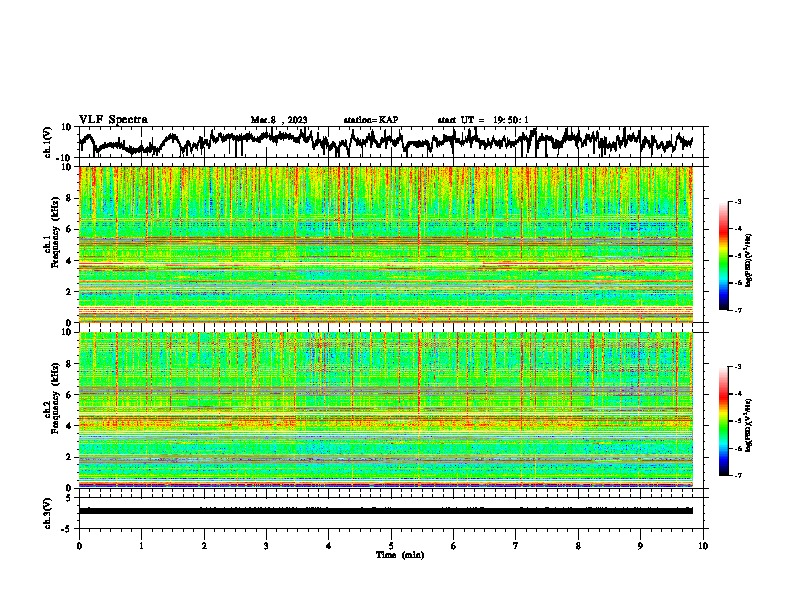Click "-7" on the ch.1 color scale
This screenshot has width=792, height=612.
point(737,310)
